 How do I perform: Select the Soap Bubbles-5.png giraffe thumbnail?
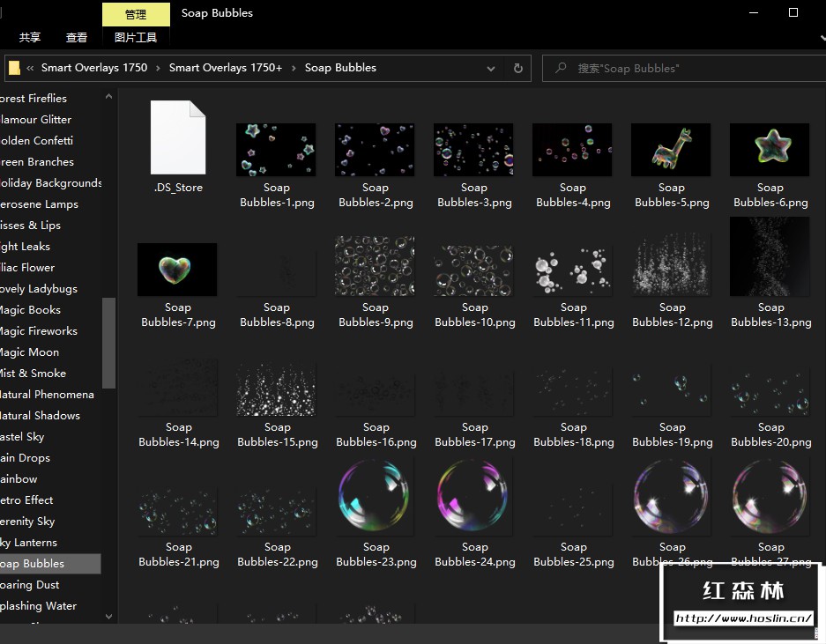pos(671,150)
